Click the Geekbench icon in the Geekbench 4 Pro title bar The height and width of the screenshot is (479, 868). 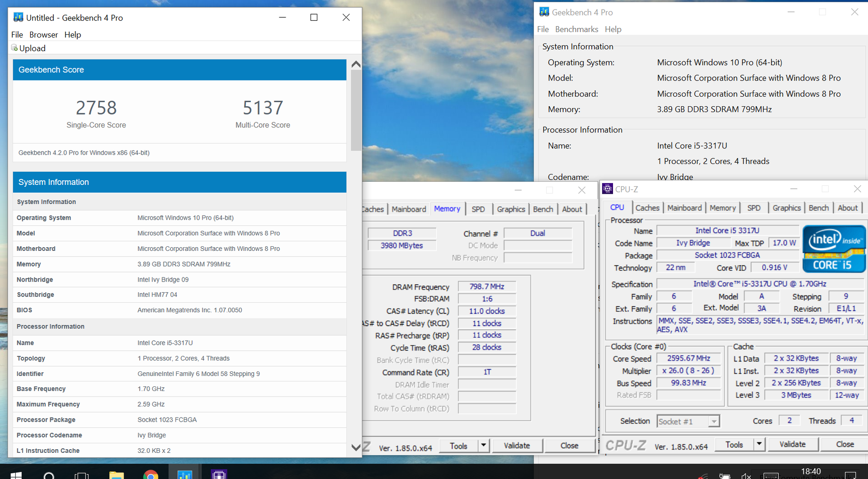coord(544,12)
